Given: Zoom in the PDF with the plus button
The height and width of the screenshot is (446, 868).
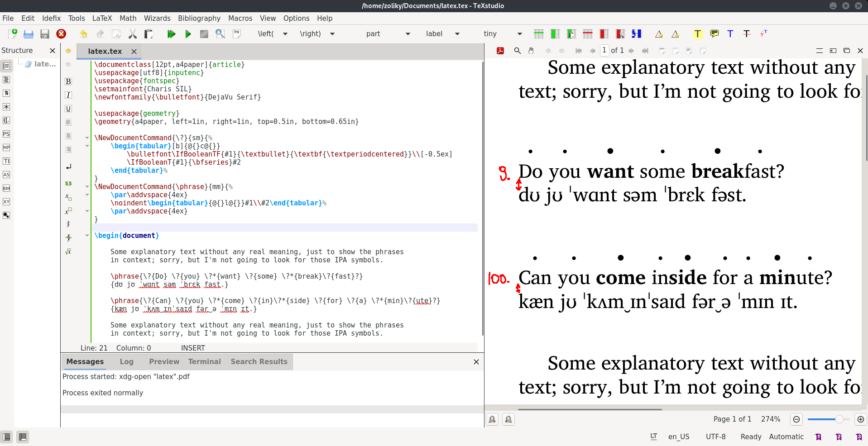Looking at the screenshot, I should tap(861, 419).
